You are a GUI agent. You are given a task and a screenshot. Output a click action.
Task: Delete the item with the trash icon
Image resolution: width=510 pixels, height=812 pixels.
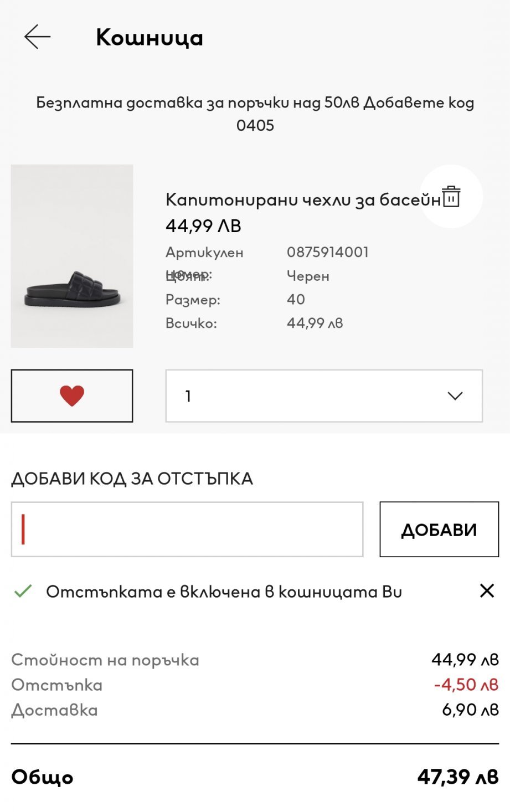[451, 197]
